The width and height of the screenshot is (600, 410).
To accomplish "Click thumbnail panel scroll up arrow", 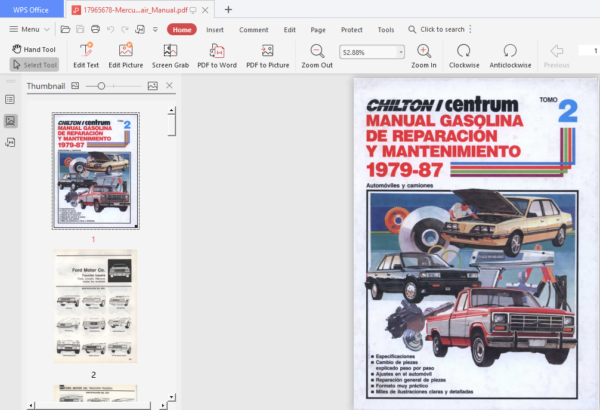I will [x=171, y=110].
